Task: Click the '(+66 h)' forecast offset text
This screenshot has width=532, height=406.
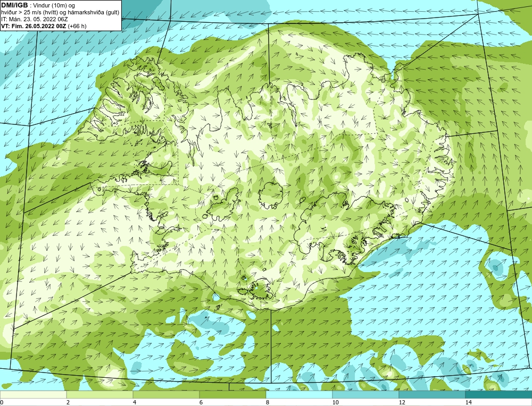Action: click(77, 26)
